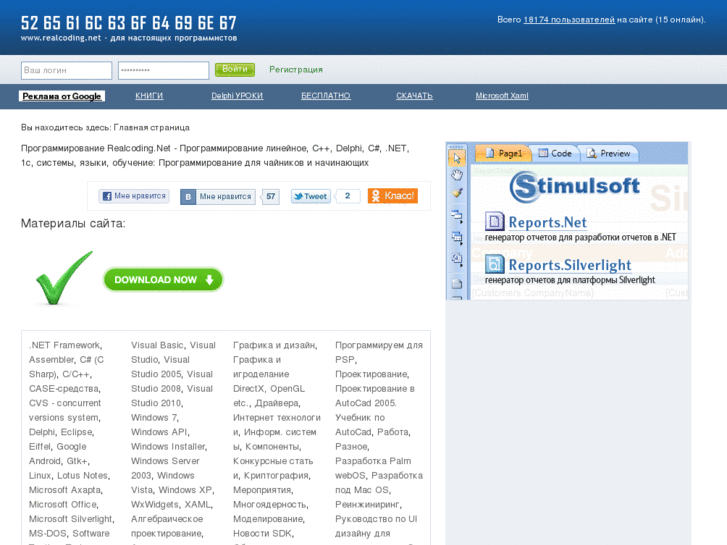
Task: Click the login field "Ваш логин"
Action: [x=66, y=71]
